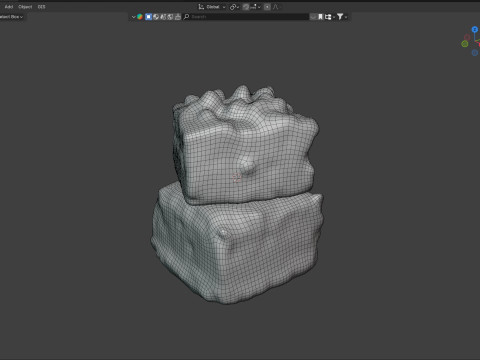The width and height of the screenshot is (480, 360).
Task: Toggle snapping magnet button
Action: pos(246,7)
